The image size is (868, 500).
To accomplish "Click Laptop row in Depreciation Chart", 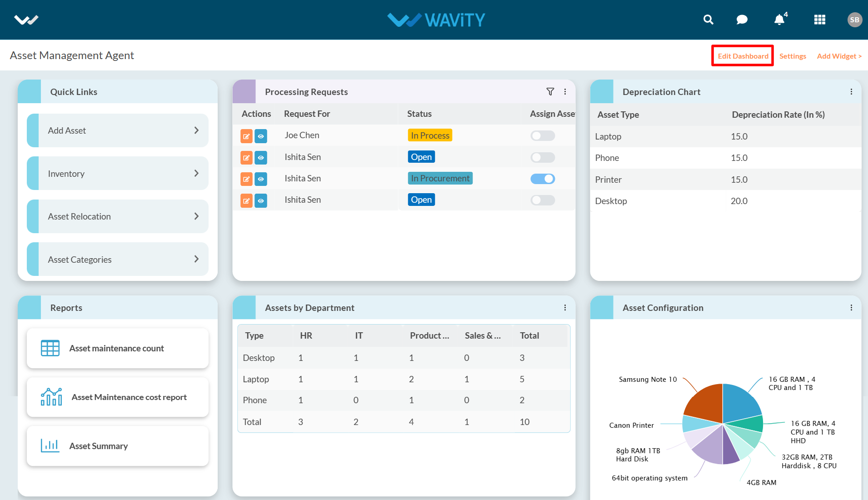I will tap(725, 136).
